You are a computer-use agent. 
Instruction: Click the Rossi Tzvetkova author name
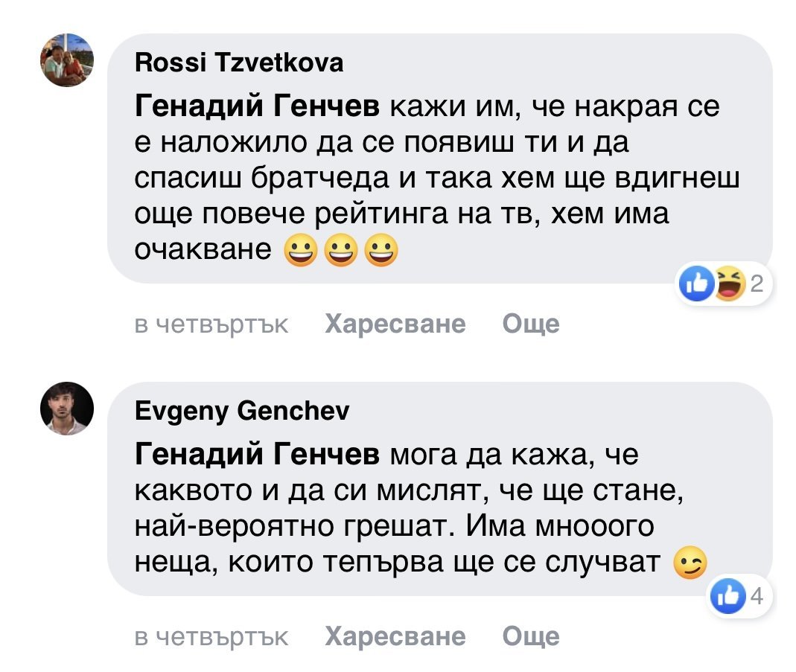pos(239,64)
